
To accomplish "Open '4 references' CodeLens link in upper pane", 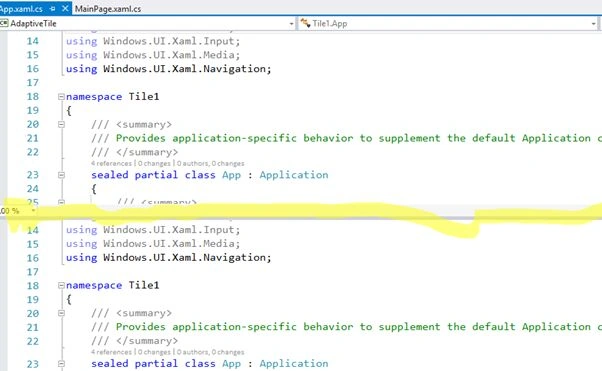I will [x=111, y=163].
